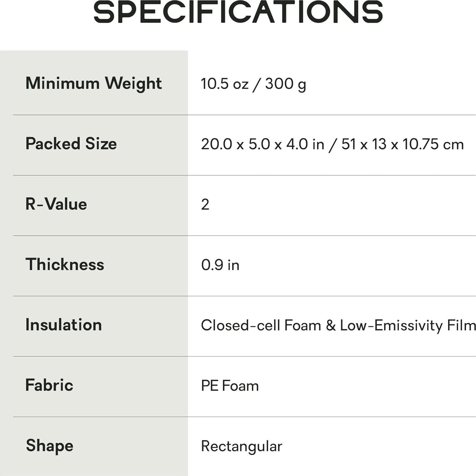Select the R-Value label
476x476 pixels.
pyautogui.click(x=56, y=204)
